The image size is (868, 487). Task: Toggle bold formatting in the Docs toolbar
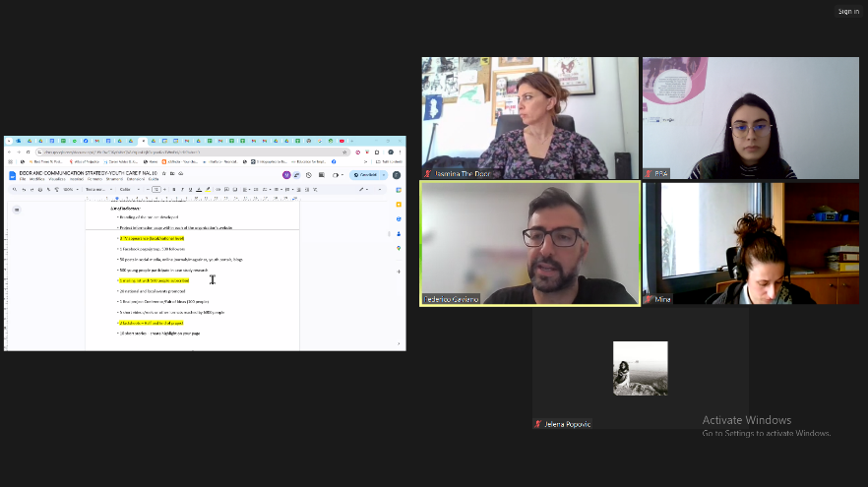pos(173,189)
